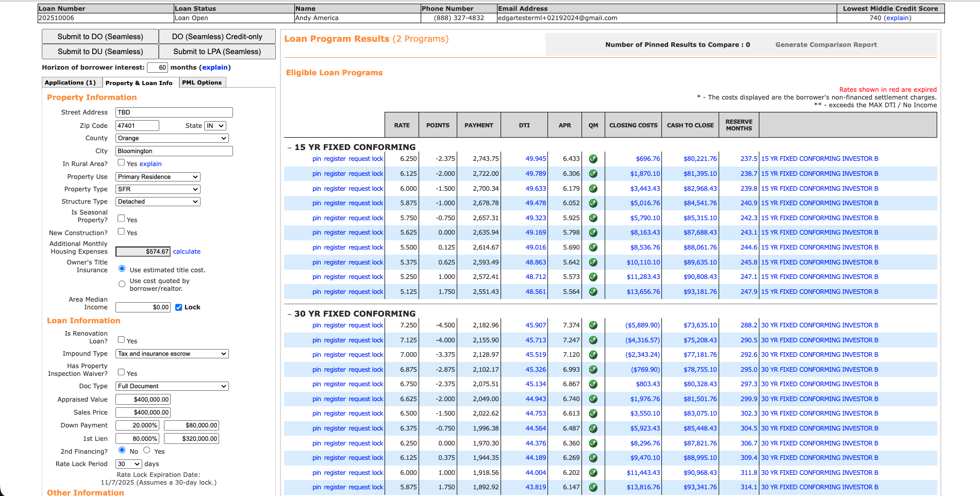Check the Is Seasonal Property Yes checkbox

[x=121, y=219]
